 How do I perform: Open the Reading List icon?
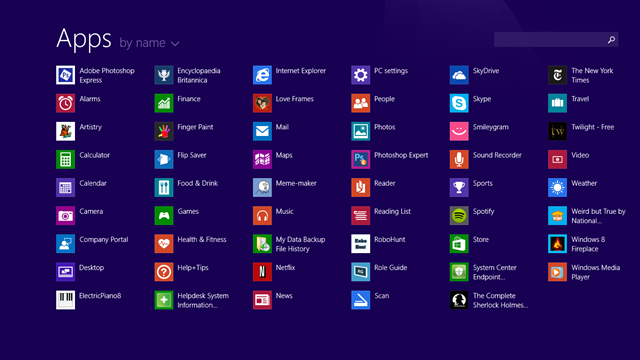coord(360,216)
